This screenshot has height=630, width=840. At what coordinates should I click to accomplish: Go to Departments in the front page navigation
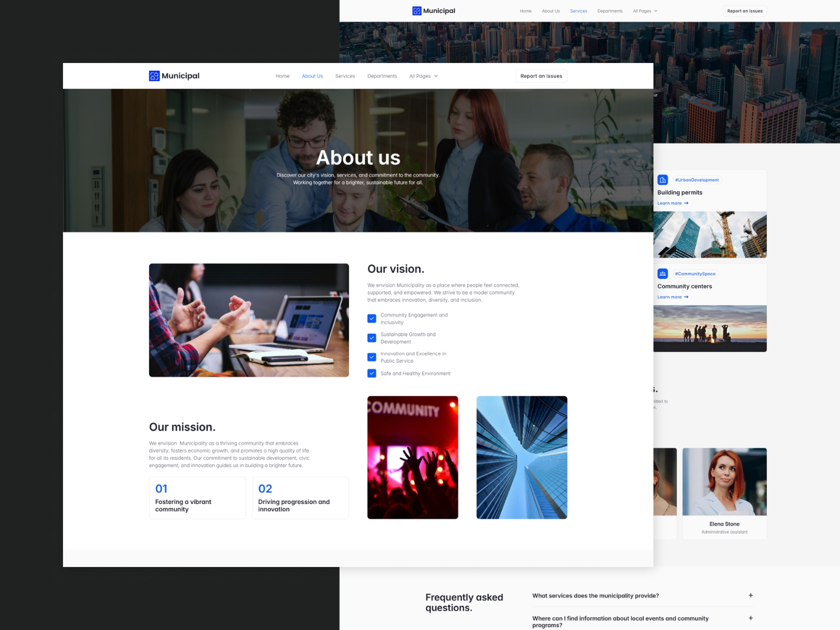coord(382,76)
